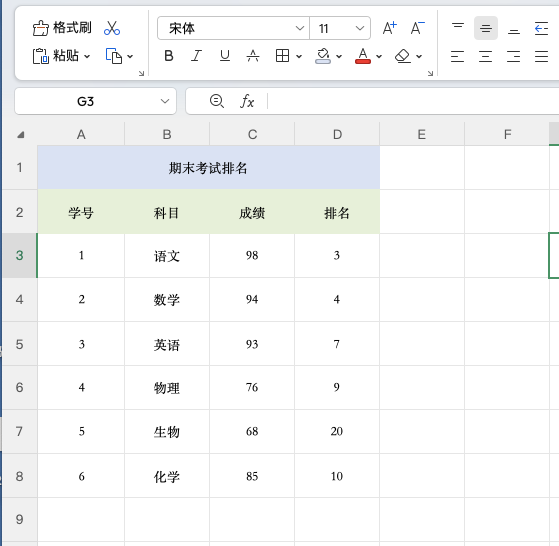
Task: Apply the red font color
Action: point(363,56)
